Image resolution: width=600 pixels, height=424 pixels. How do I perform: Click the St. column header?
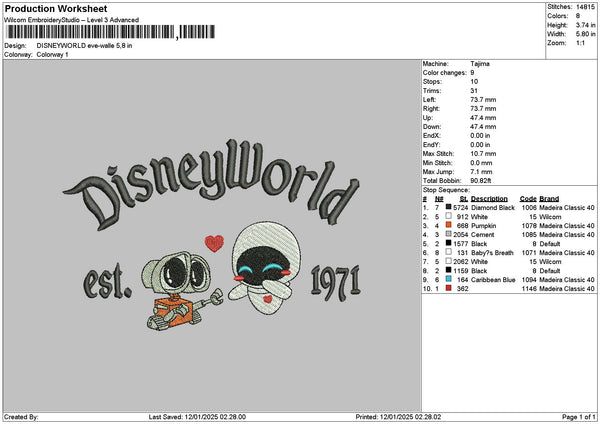click(x=464, y=199)
